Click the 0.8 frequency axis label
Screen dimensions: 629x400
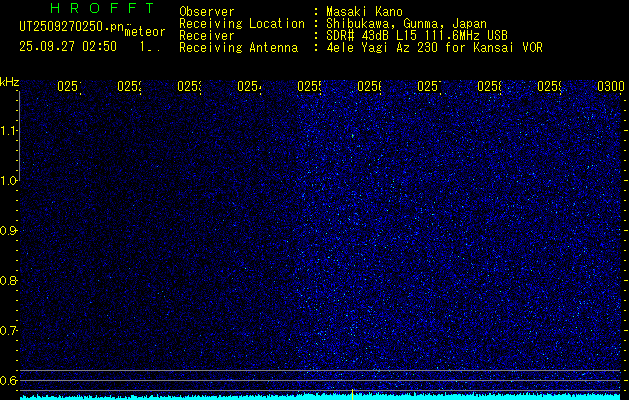coord(9,280)
